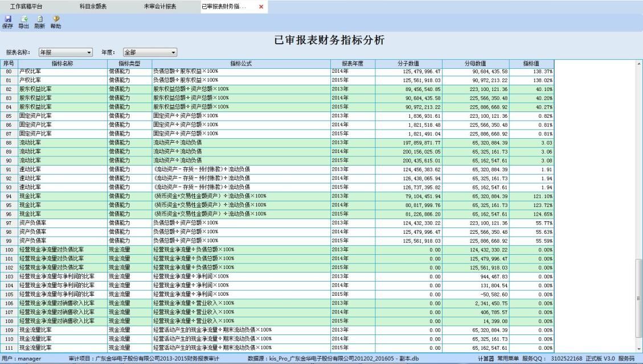Switch to the 工作底稿平台 tab
This screenshot has height=364, width=643.
pyautogui.click(x=26, y=7)
